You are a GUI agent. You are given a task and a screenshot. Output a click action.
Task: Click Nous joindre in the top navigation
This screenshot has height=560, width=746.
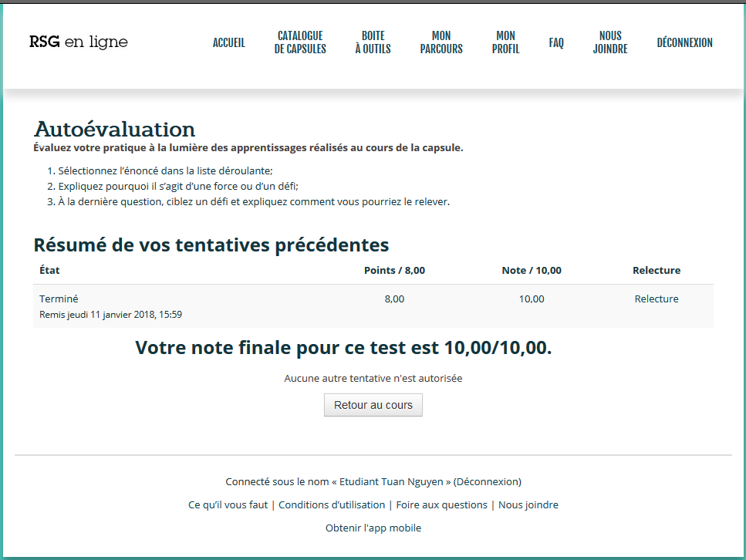(x=609, y=42)
